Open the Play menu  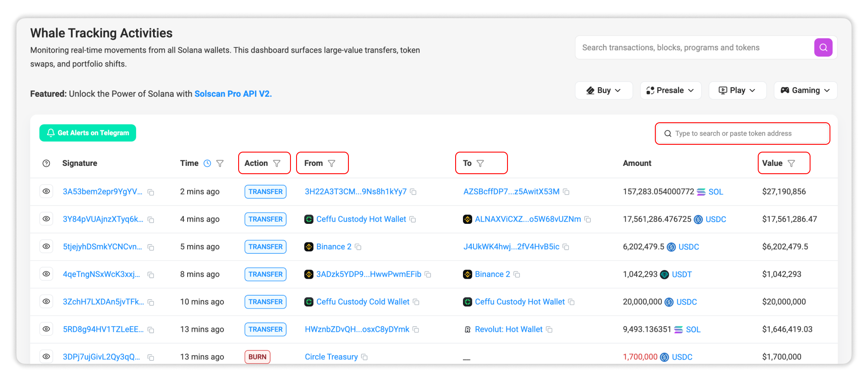(737, 90)
